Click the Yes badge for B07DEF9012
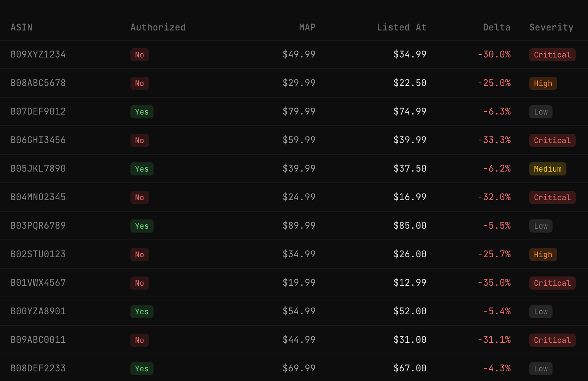The image size is (588, 381). (x=142, y=112)
